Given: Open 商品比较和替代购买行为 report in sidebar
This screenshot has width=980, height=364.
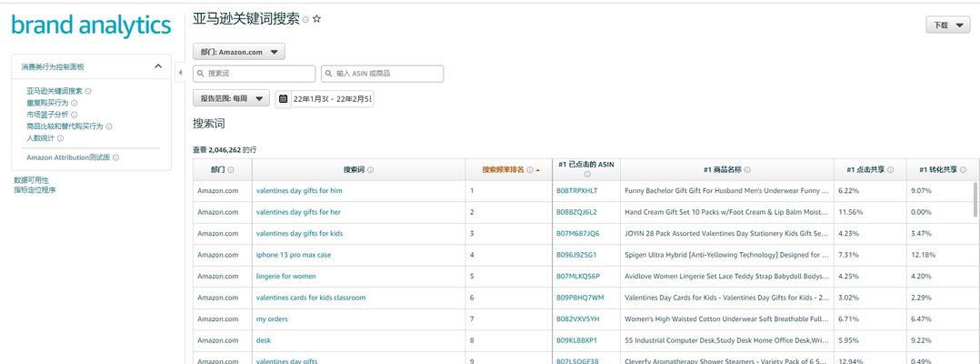Looking at the screenshot, I should tap(65, 127).
